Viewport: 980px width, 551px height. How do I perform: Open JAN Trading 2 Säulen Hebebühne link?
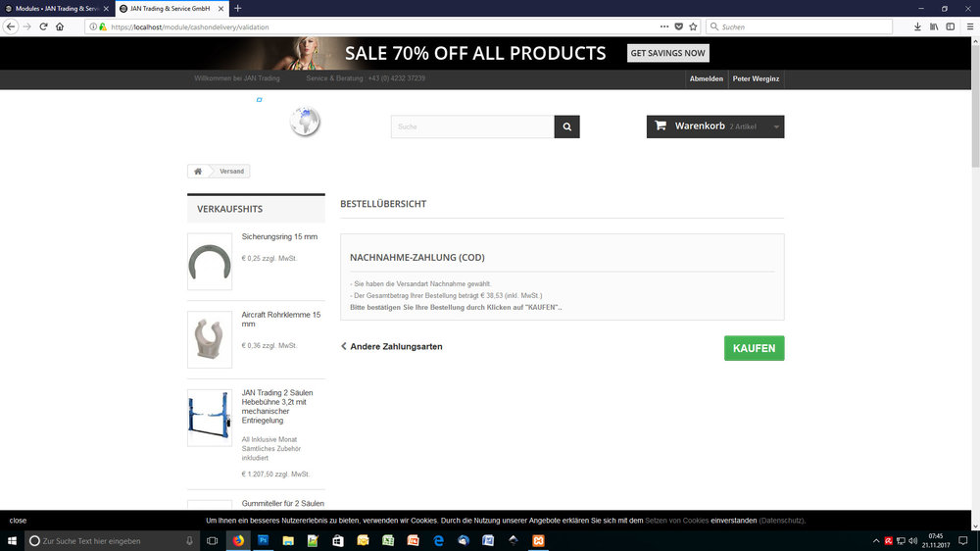(277, 407)
